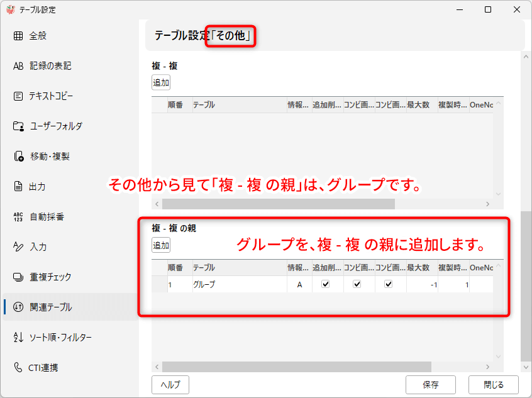
Task: Click the pen icon beside 入力
Action: click(18, 247)
